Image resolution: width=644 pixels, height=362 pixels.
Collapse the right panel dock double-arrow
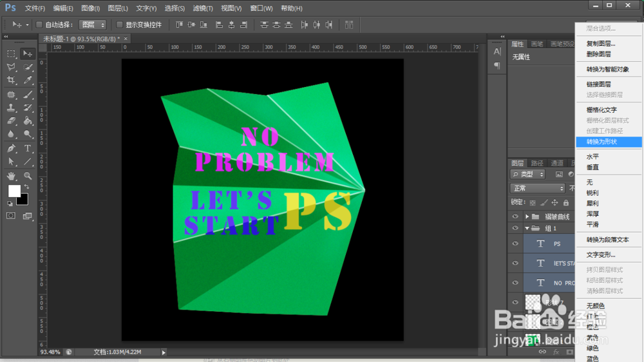pyautogui.click(x=502, y=37)
